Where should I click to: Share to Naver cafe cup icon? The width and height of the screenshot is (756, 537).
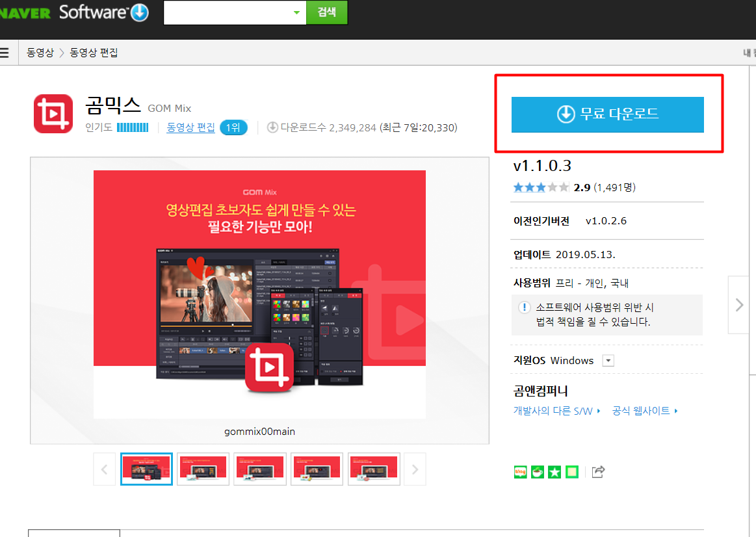click(x=538, y=472)
